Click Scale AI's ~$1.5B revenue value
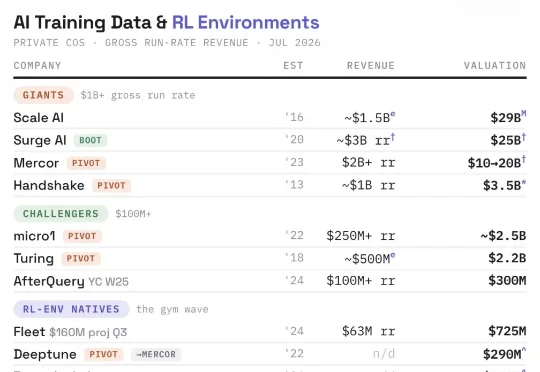This screenshot has height=372, width=540. (370, 117)
